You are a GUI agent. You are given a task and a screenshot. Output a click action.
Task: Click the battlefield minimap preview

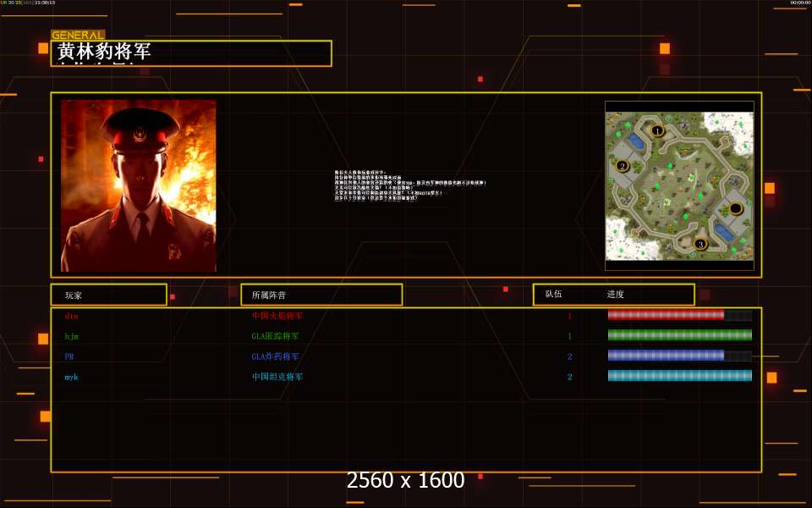tap(679, 186)
